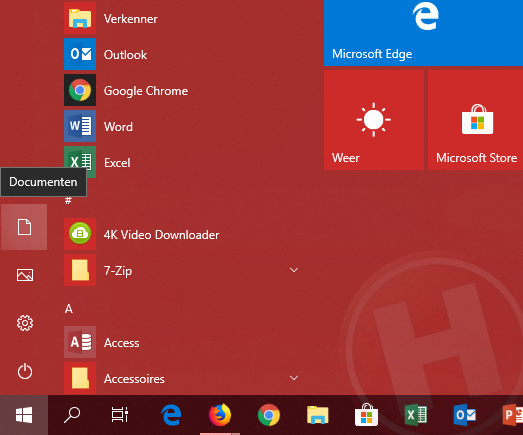Click the Windows Start button

click(x=24, y=415)
